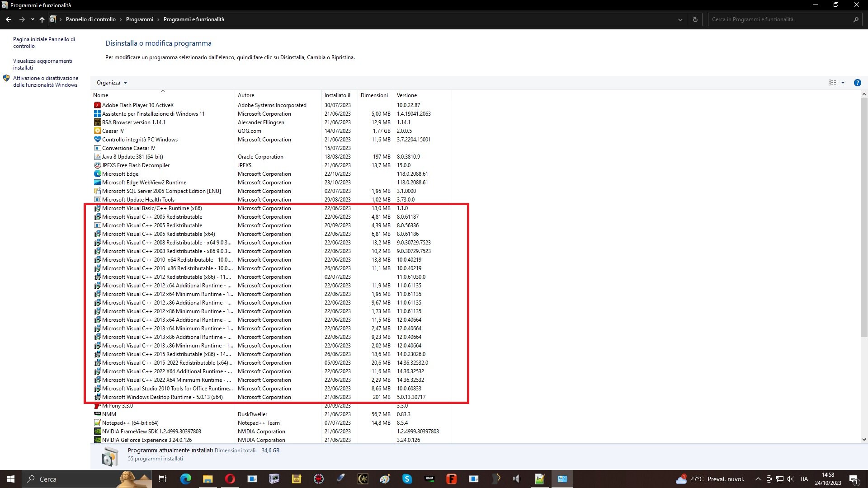Click the blue help question mark icon
This screenshot has width=868, height=488.
point(858,83)
